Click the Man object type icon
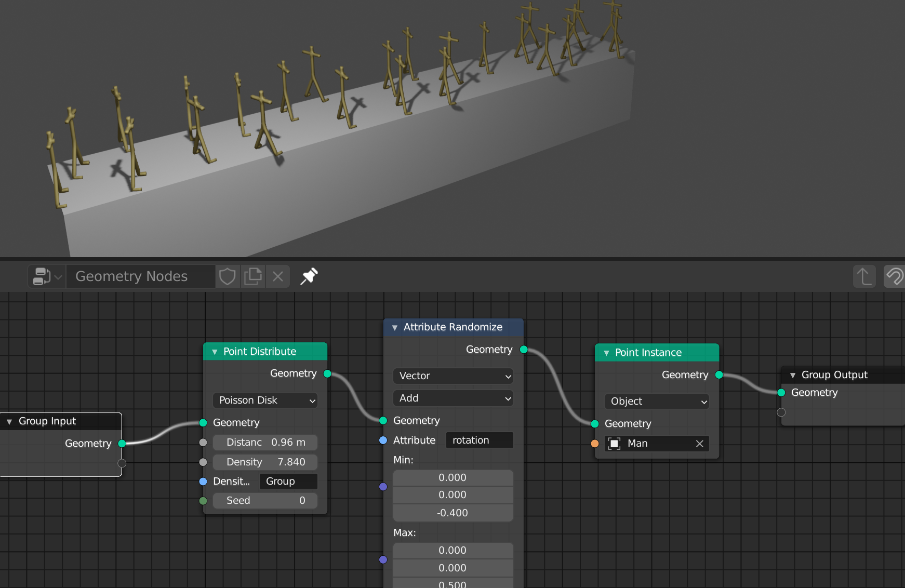905x588 pixels. point(615,444)
